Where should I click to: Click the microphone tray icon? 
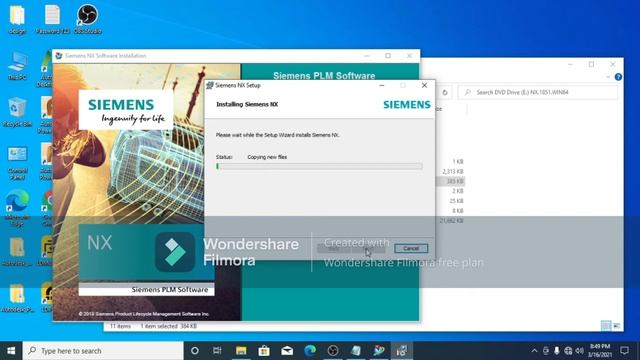[557, 351]
